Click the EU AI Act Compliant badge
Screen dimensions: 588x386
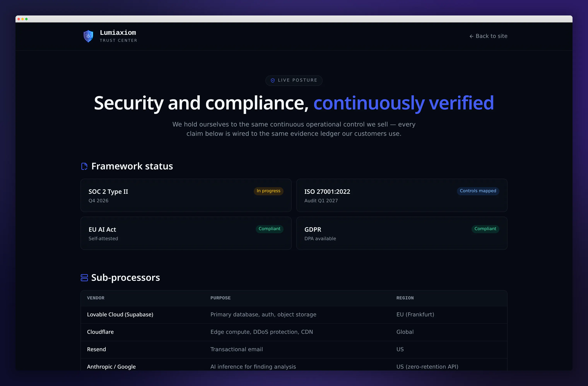click(x=269, y=229)
